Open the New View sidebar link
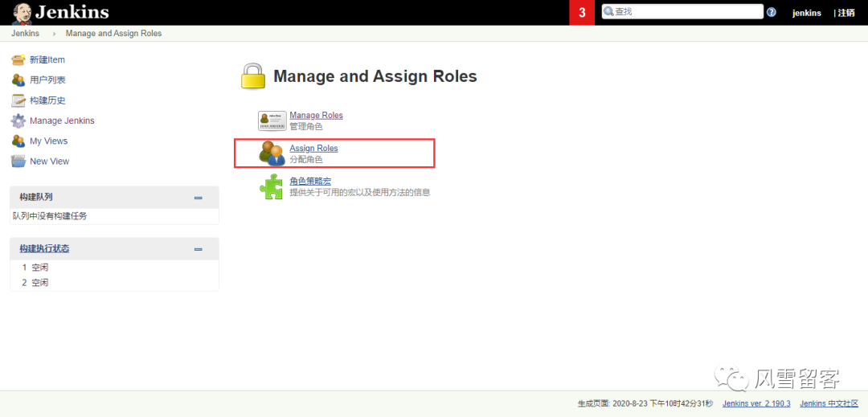The image size is (868, 417). pos(49,161)
